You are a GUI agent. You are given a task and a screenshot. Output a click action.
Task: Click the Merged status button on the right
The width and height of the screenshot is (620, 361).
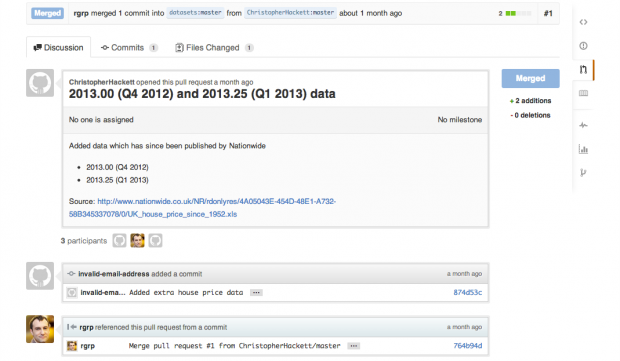tap(530, 78)
